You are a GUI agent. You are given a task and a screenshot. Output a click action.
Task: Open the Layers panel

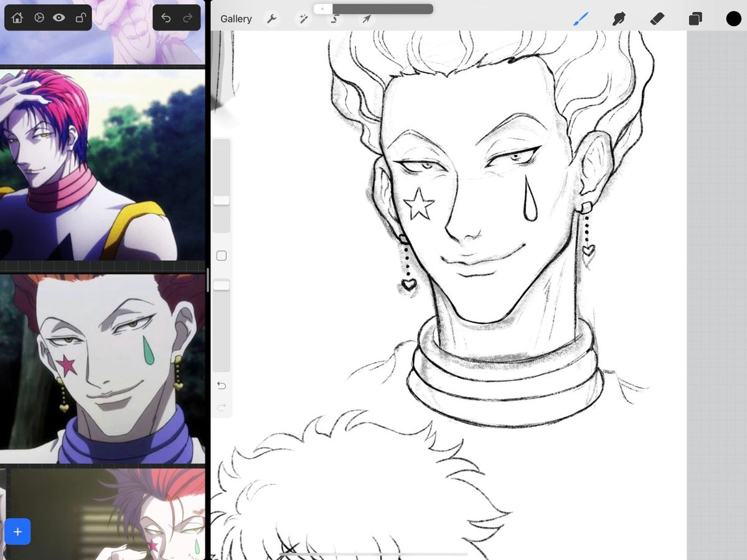coord(695,19)
